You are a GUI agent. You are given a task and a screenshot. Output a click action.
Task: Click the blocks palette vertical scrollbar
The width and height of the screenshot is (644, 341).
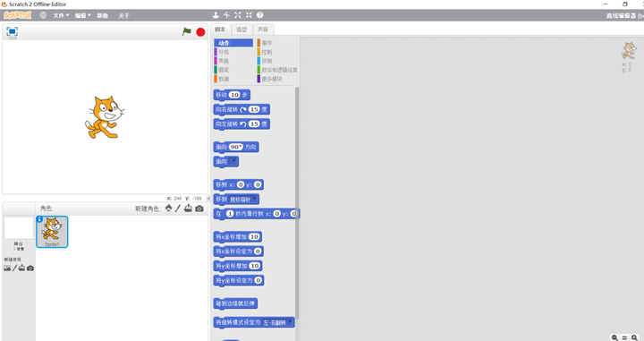click(297, 203)
